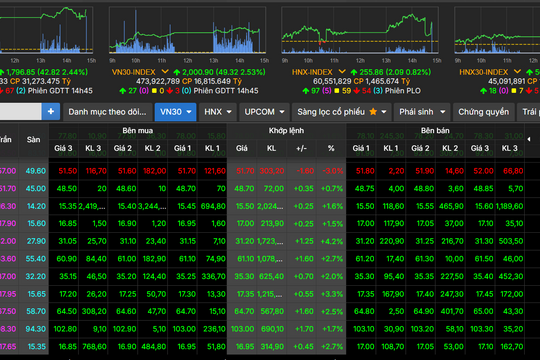Click the +3.3% percent cell

pyautogui.click(x=332, y=294)
